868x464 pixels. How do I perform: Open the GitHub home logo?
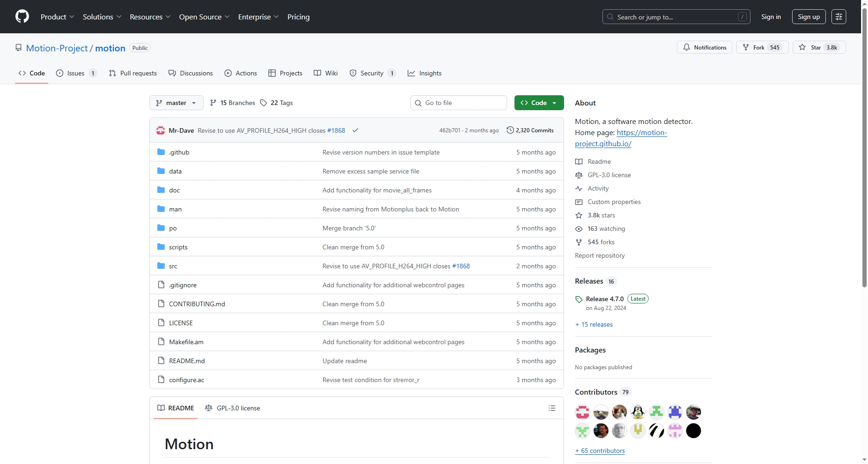(22, 17)
